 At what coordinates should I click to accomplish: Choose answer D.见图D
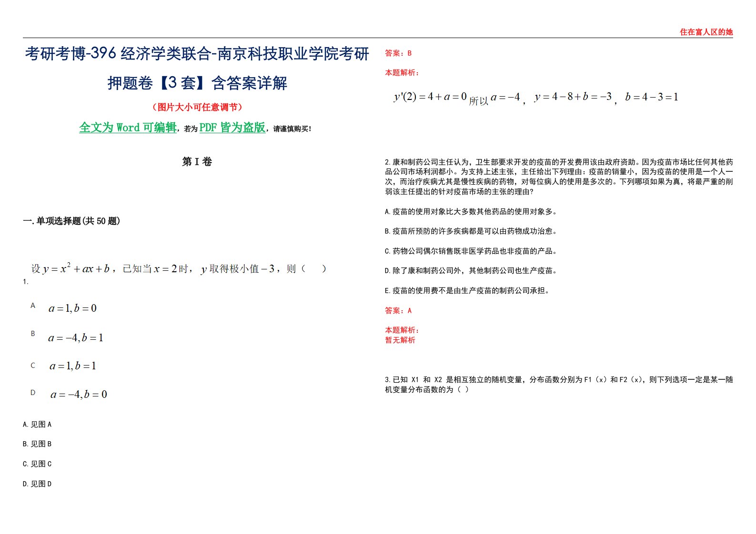click(37, 484)
